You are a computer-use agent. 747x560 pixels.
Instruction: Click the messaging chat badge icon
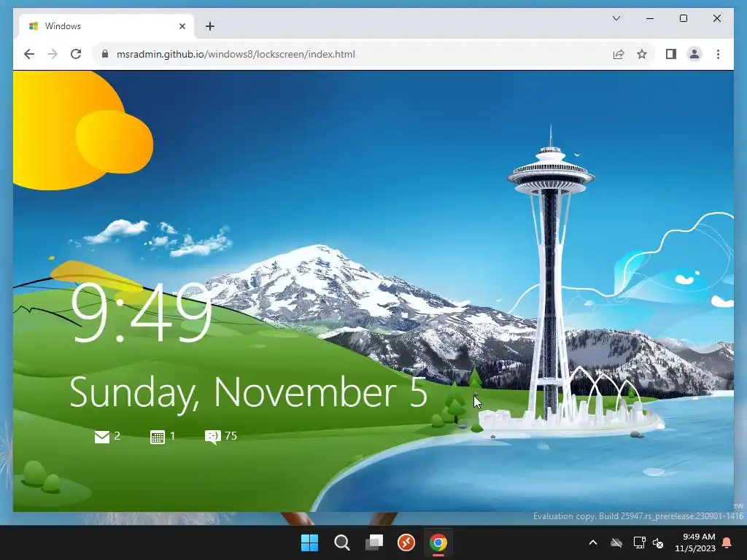pyautogui.click(x=212, y=437)
